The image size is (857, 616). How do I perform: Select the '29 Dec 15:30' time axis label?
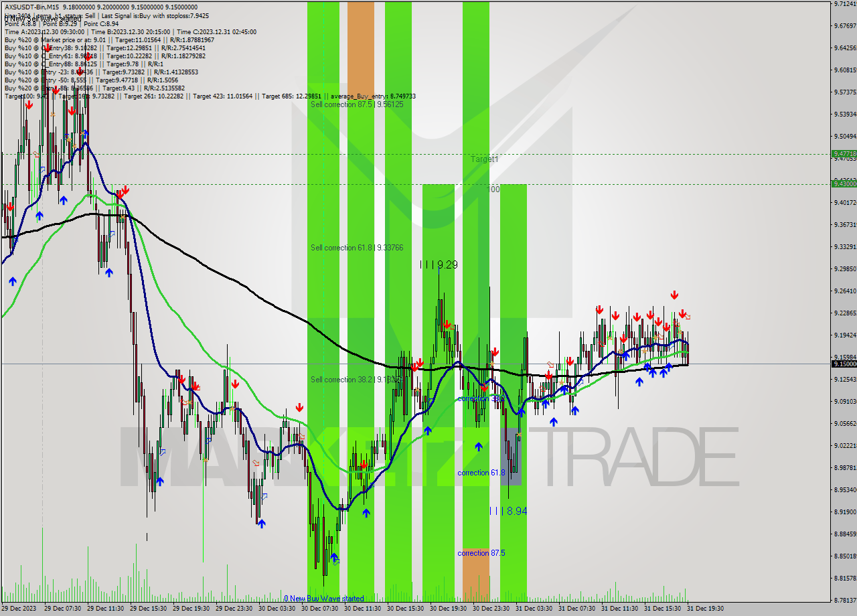coord(148,609)
